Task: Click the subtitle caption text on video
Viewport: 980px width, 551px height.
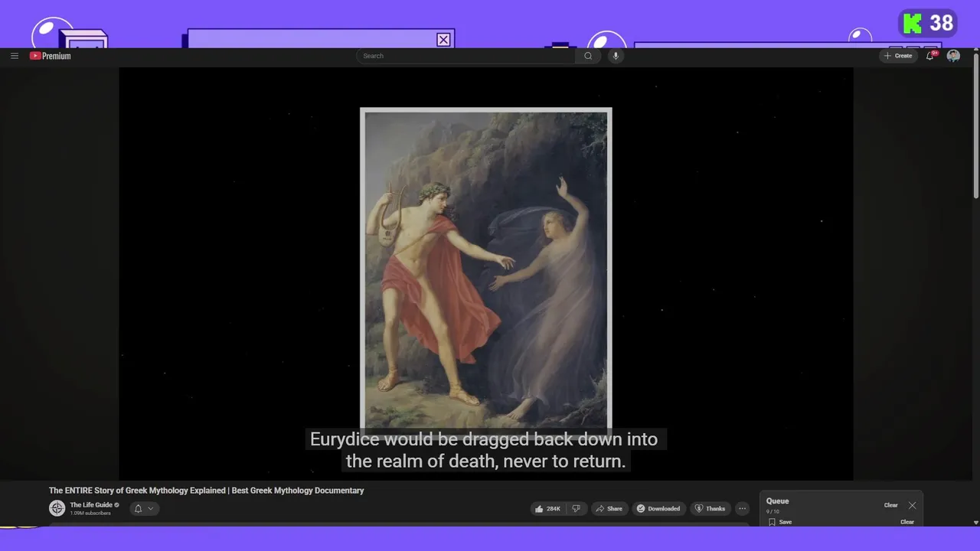Action: point(485,450)
